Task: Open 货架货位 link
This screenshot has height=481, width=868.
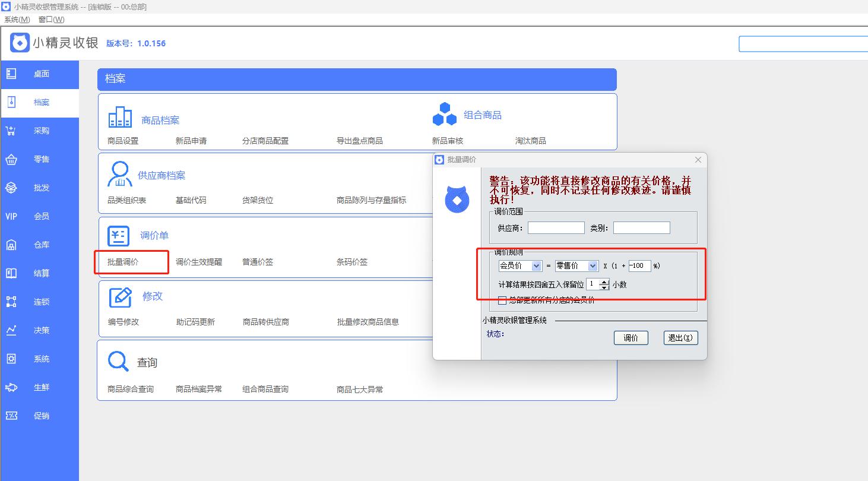Action: 258,200
